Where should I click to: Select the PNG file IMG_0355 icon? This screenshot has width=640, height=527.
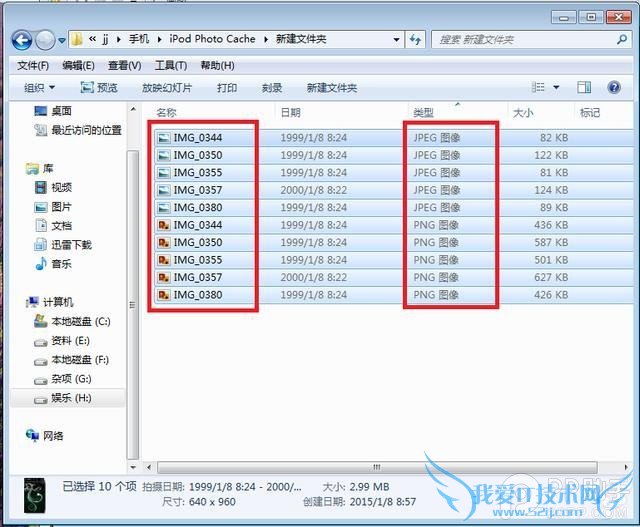tap(164, 260)
